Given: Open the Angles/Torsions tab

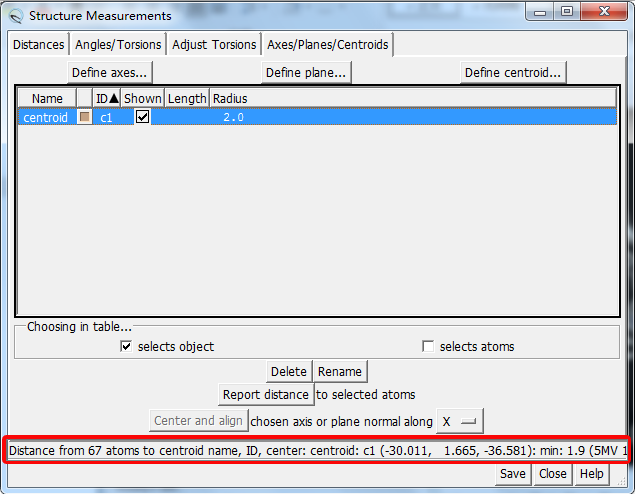Looking at the screenshot, I should pos(118,45).
